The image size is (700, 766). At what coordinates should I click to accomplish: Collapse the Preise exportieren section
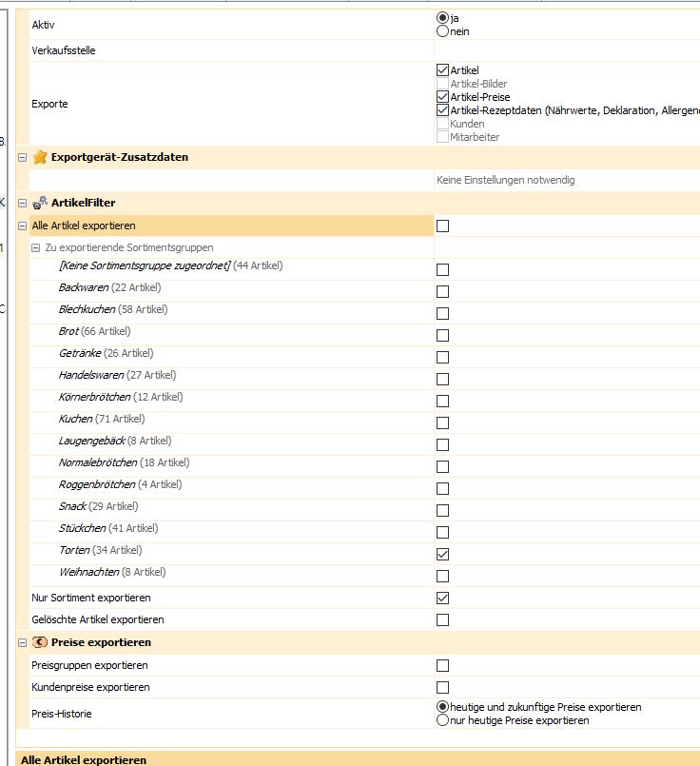tap(23, 642)
